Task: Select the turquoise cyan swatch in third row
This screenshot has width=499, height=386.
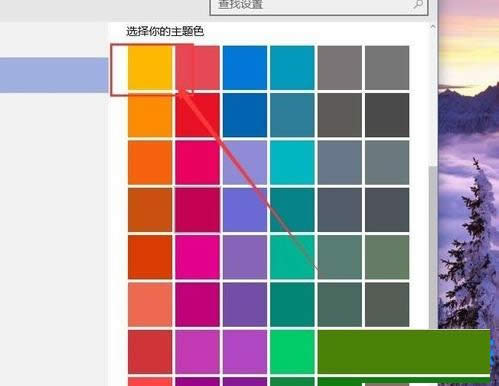Action: click(292, 162)
